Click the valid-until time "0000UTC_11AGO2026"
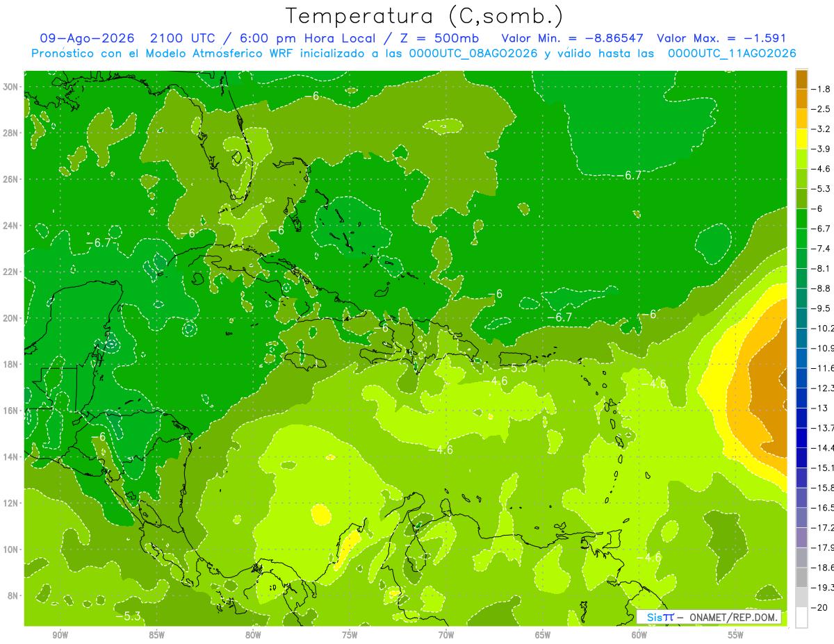Screen dimensions: 834x644 pyautogui.click(x=731, y=53)
